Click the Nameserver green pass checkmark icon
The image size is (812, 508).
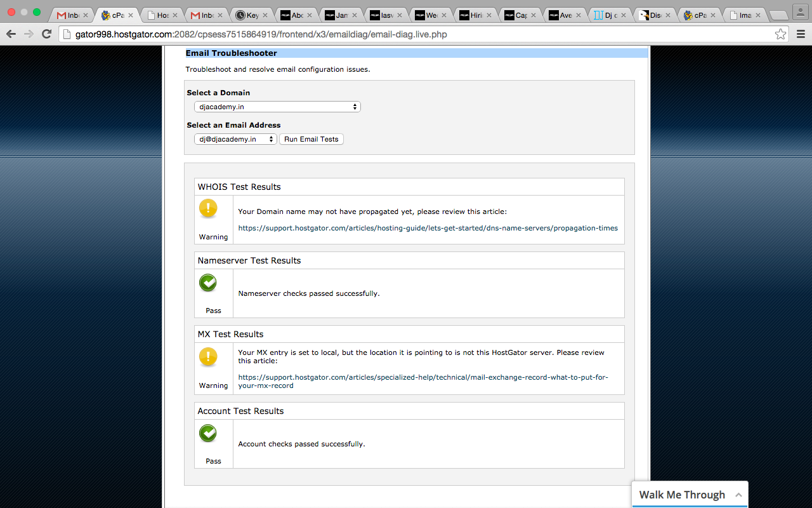click(x=208, y=283)
